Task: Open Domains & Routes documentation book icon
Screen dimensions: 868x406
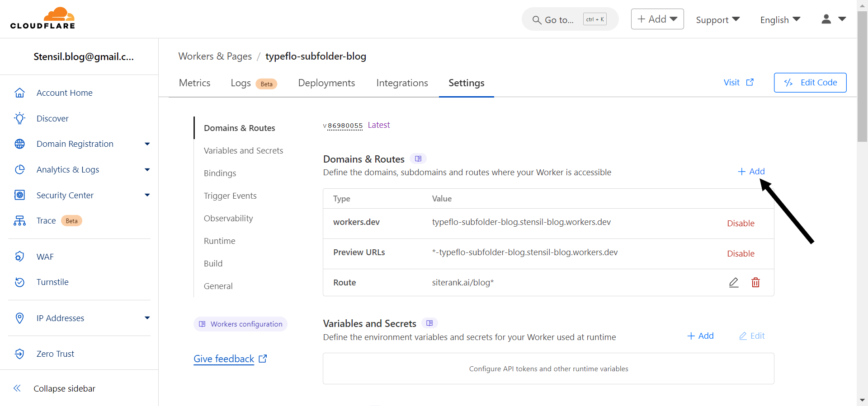Action: click(x=418, y=159)
